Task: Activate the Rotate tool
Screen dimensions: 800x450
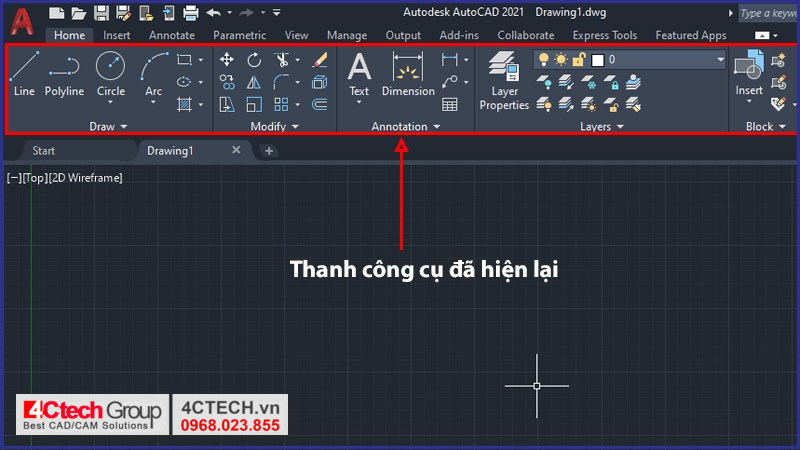Action: 254,60
